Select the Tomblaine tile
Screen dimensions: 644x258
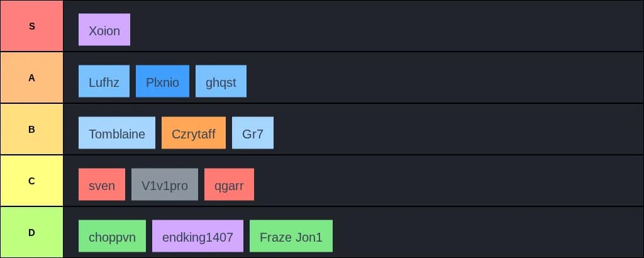pos(117,133)
